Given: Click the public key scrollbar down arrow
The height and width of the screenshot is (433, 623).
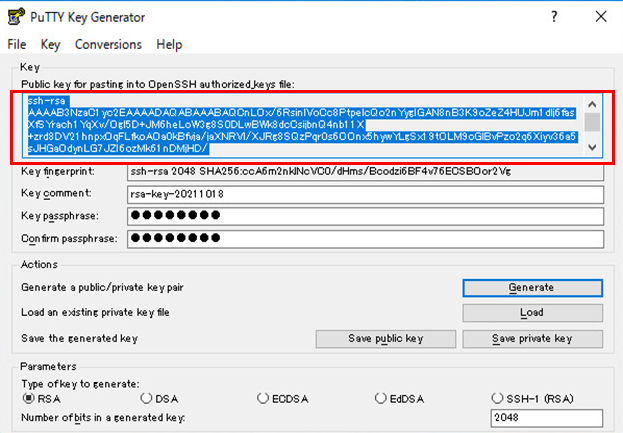Looking at the screenshot, I should [592, 147].
